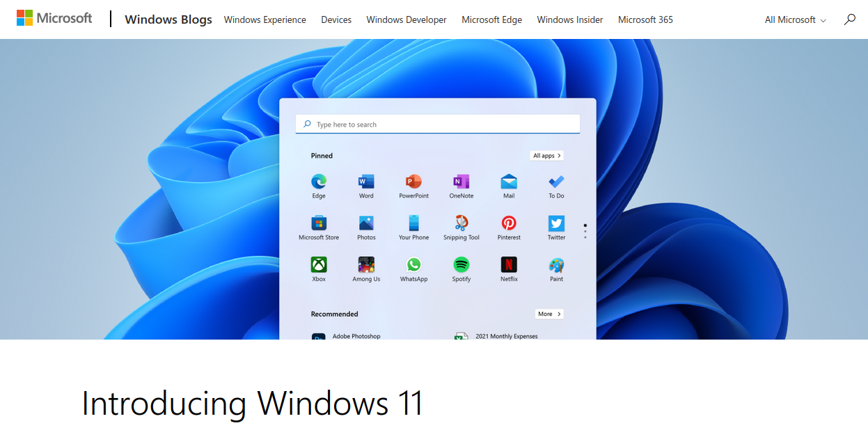Open WhatsApp from the pinned apps

(413, 264)
